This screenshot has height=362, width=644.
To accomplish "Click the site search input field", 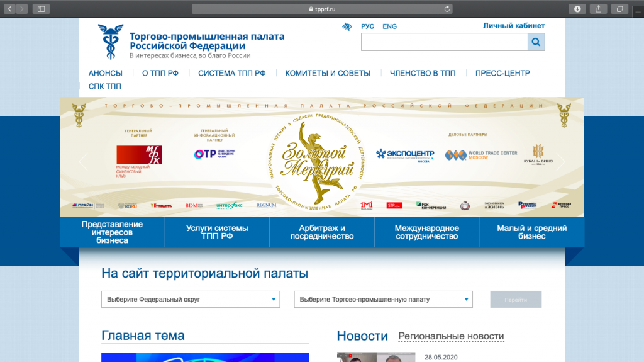I will point(445,42).
